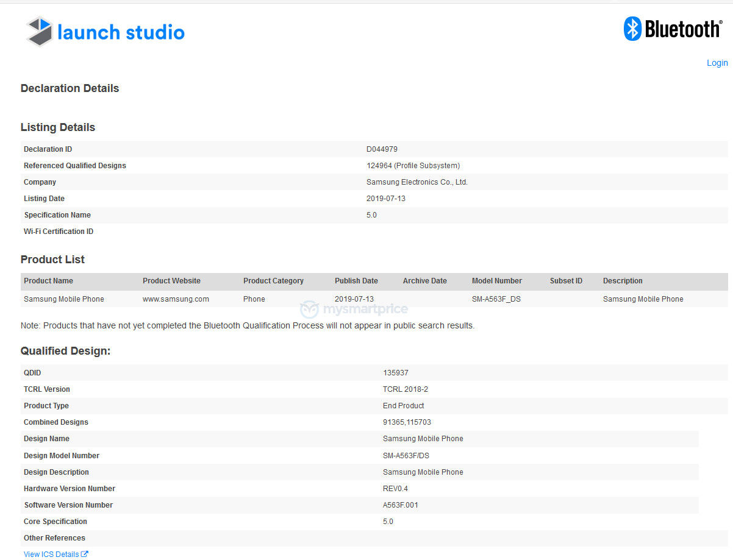Select QDID value 135937
Viewport: 733px width, 560px height.
[x=395, y=372]
